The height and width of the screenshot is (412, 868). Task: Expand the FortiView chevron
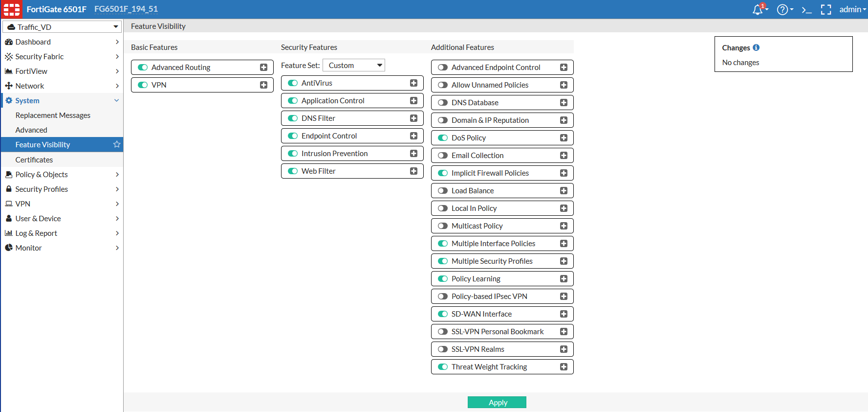(117, 71)
